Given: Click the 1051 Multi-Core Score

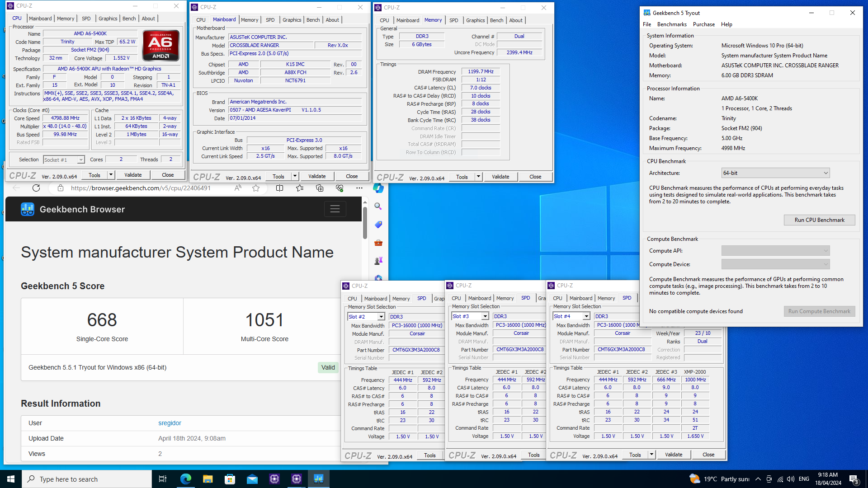Looking at the screenshot, I should tap(264, 320).
